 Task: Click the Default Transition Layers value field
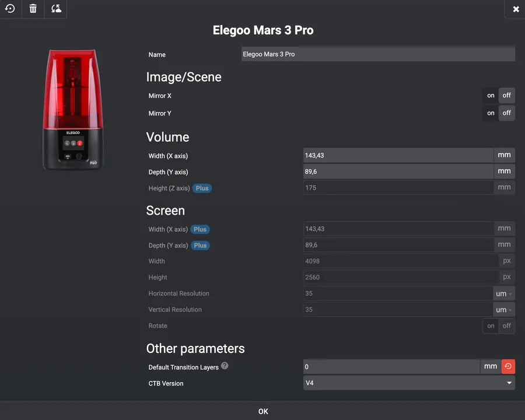pos(391,367)
